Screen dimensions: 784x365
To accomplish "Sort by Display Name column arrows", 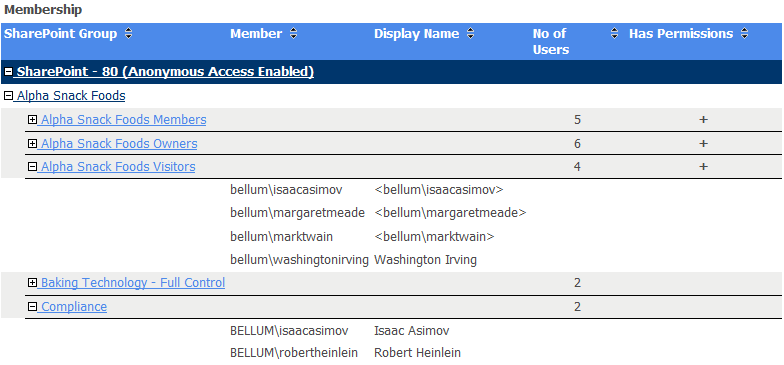I will click(x=470, y=34).
